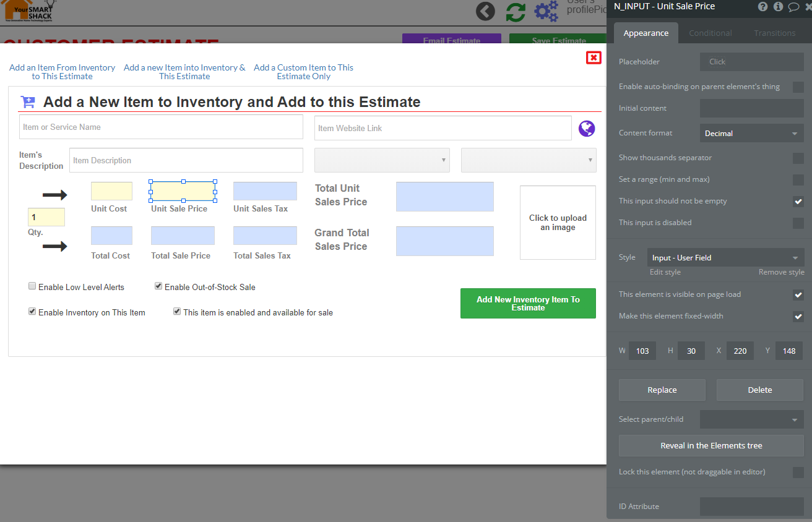Expand the Select parent/child dropdown

point(752,419)
